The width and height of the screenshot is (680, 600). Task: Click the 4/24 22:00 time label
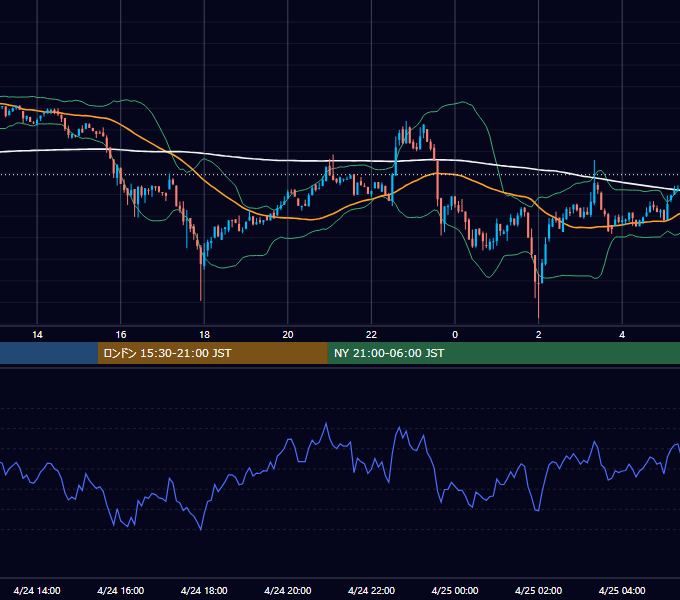pyautogui.click(x=371, y=590)
